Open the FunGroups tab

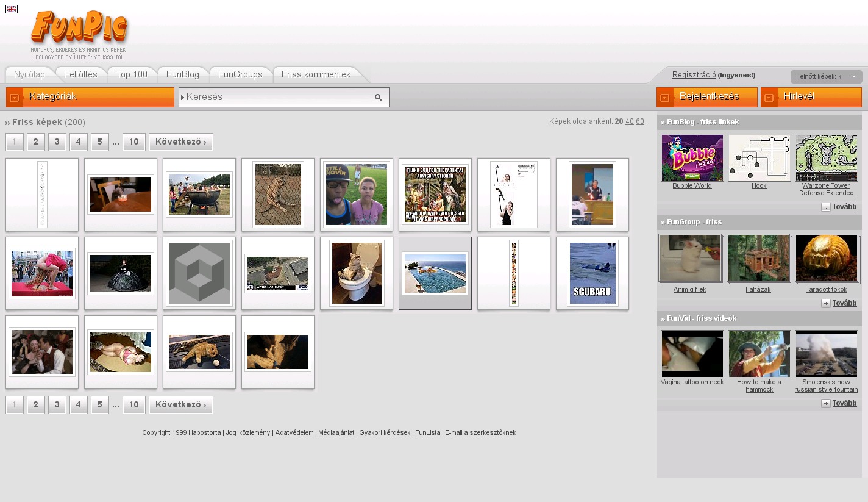click(x=240, y=74)
